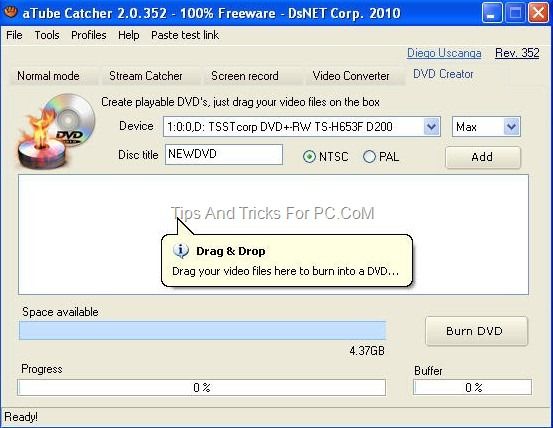The width and height of the screenshot is (553, 428).
Task: Click the Burn DVD button
Action: pyautogui.click(x=476, y=331)
